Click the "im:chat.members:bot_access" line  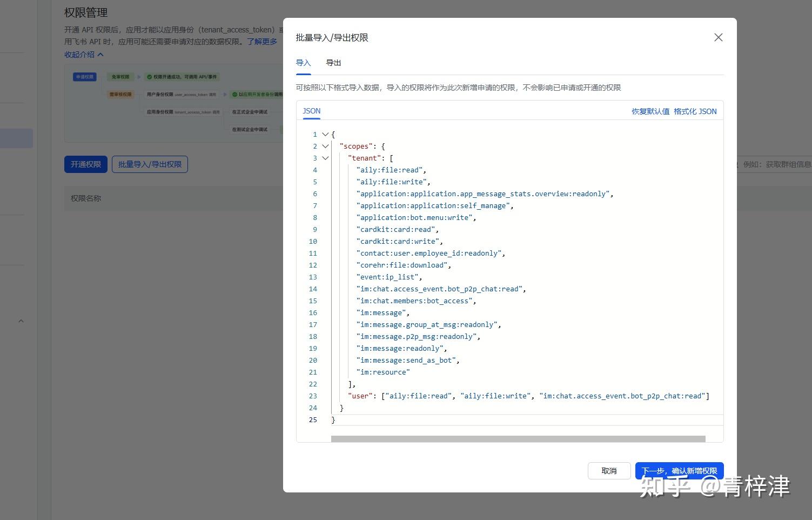click(x=416, y=301)
